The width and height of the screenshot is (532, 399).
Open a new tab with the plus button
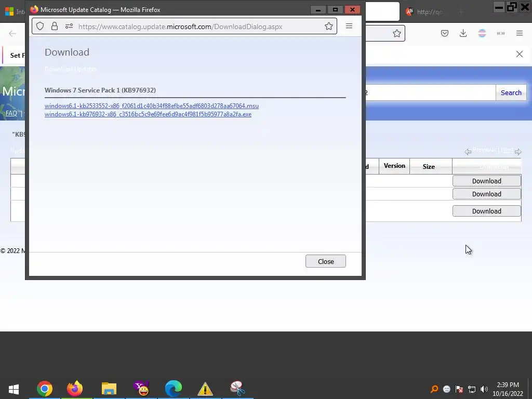click(x=461, y=12)
